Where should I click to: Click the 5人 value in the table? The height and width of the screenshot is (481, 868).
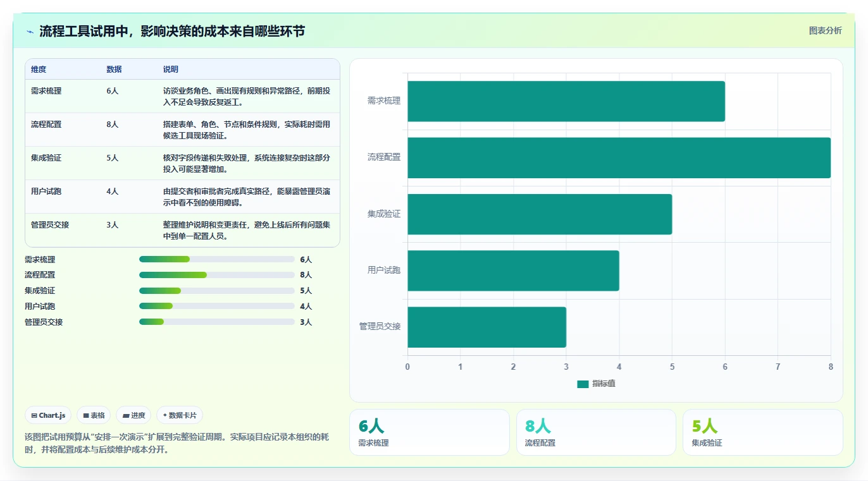[113, 158]
